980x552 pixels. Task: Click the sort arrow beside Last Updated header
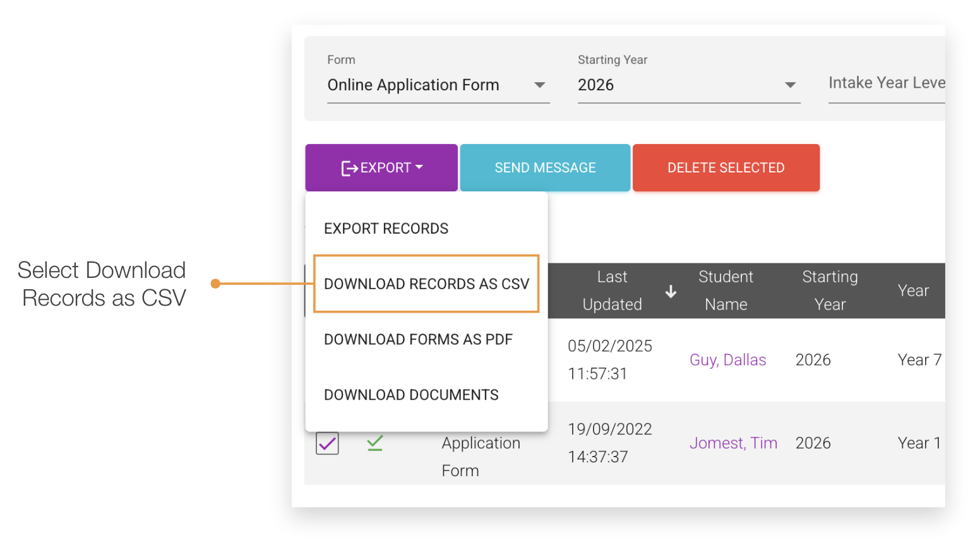(671, 291)
